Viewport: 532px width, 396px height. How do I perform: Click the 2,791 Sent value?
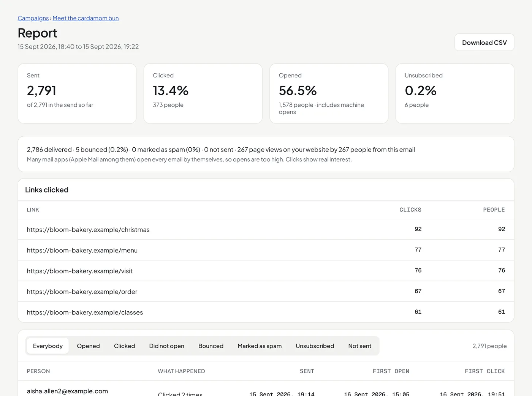click(41, 90)
